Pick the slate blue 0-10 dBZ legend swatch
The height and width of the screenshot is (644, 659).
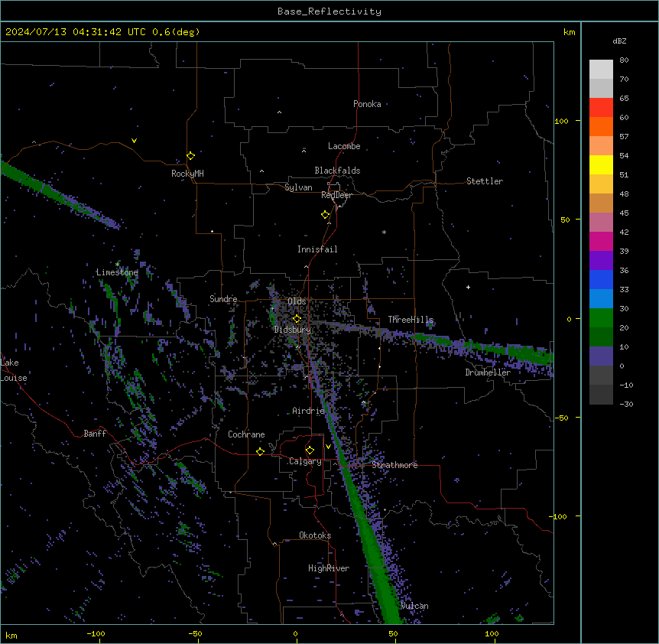601,356
